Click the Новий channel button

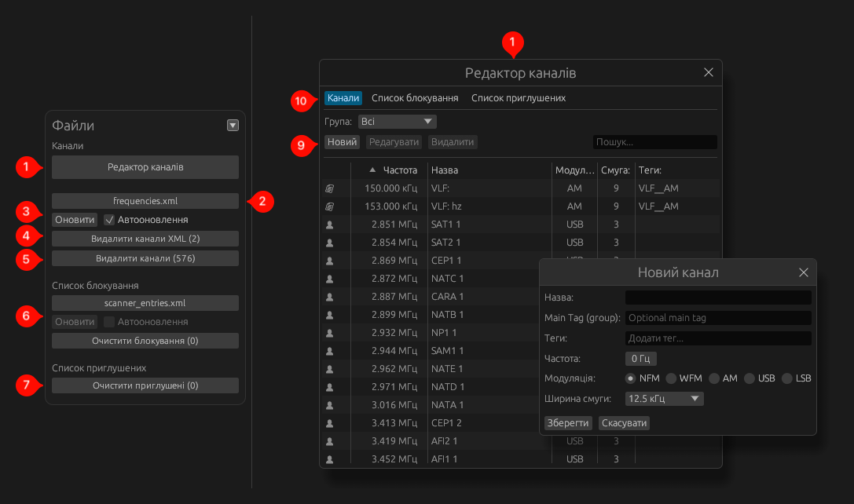[x=342, y=142]
